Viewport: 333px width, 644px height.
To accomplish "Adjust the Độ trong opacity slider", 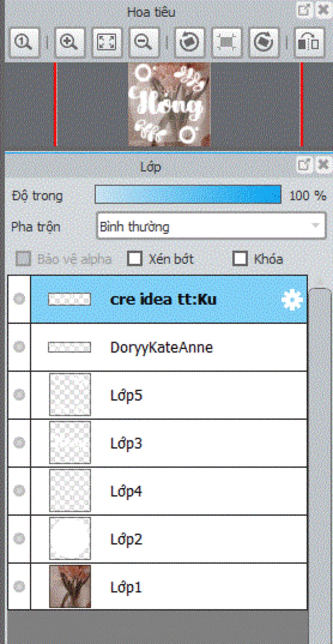I will (x=188, y=195).
